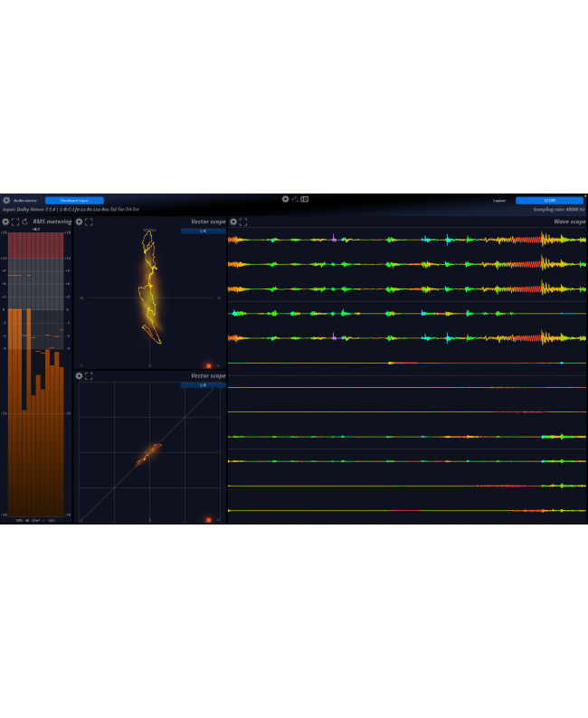The height and width of the screenshot is (718, 588).
Task: Click the lower Vector scope title
Action: click(x=208, y=376)
